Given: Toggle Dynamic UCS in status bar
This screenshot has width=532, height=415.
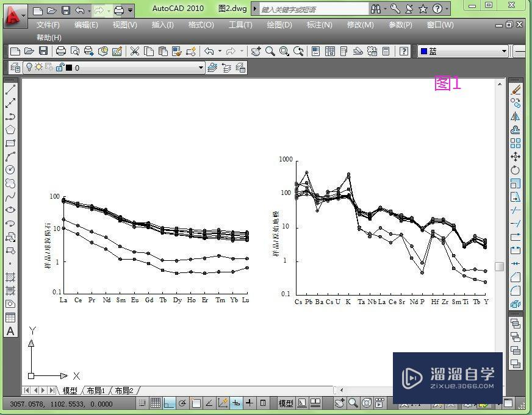Looking at the screenshot, I should point(223,403).
